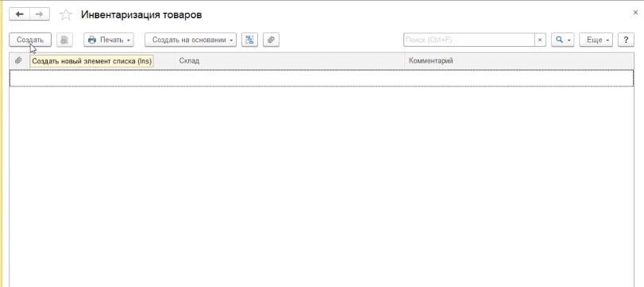Go forward using the right arrow button
644x287 pixels.
click(40, 14)
